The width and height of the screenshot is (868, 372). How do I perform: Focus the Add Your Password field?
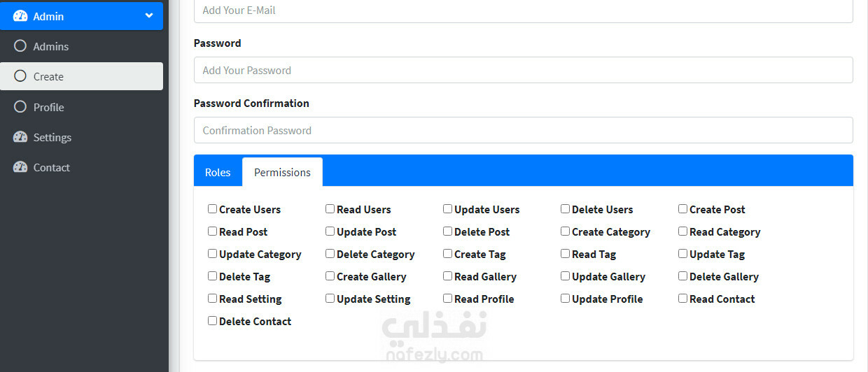(524, 70)
